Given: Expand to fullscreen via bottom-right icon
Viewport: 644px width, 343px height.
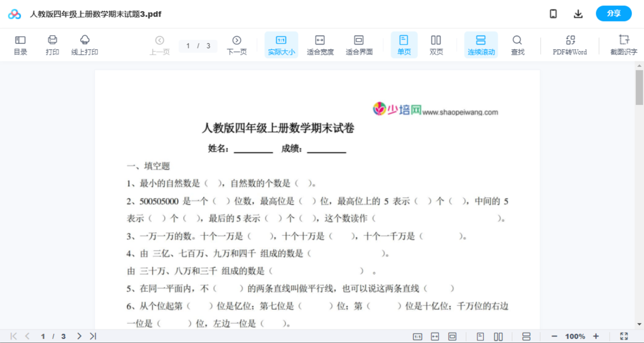Looking at the screenshot, I should click(624, 336).
